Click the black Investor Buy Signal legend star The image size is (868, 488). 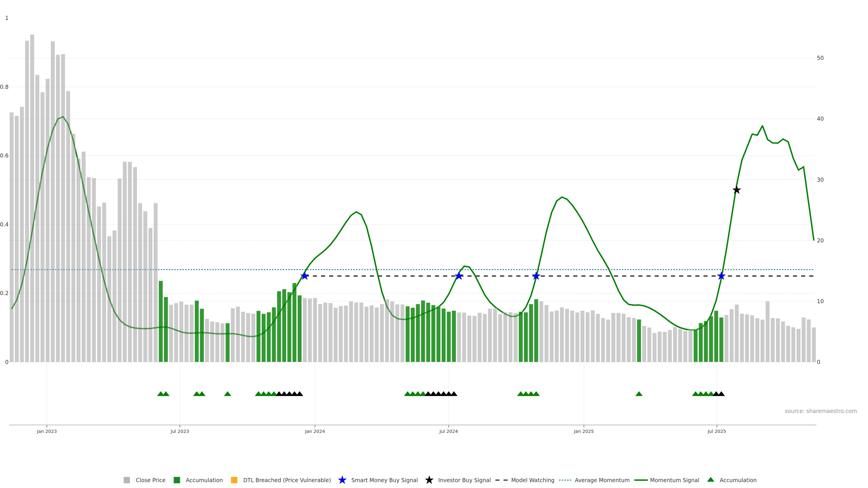pos(429,480)
